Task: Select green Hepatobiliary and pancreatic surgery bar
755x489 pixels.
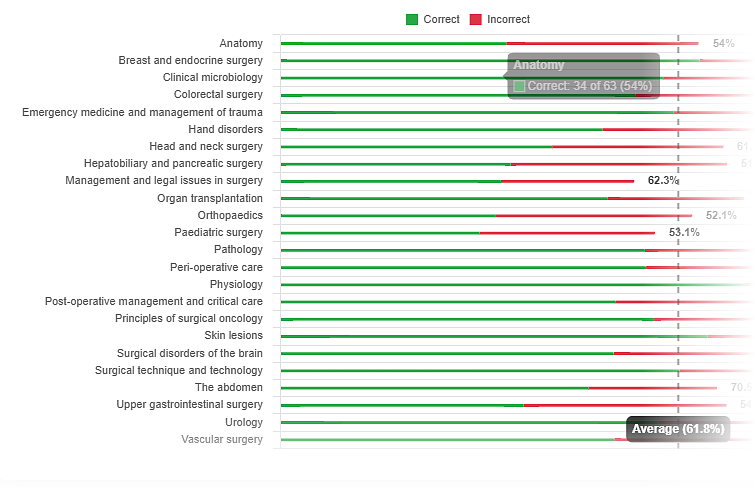Action: click(x=395, y=164)
